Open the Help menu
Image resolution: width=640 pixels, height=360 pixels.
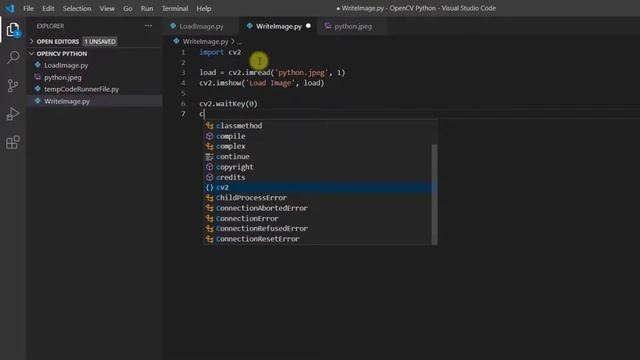(204, 8)
